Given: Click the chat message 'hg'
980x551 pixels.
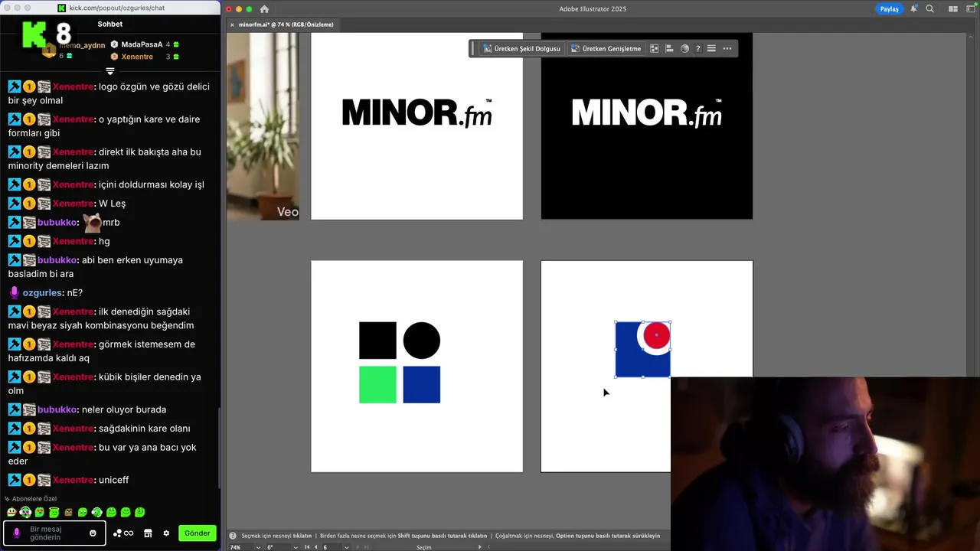Looking at the screenshot, I should click(104, 241).
